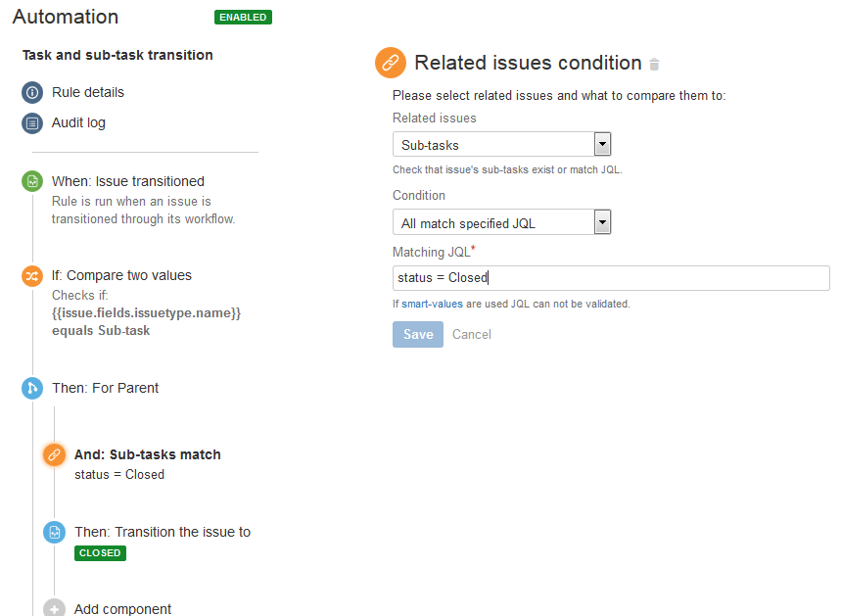Image resolution: width=841 pixels, height=616 pixels.
Task: Click the green CLOSED status lozenge
Action: pos(100,553)
